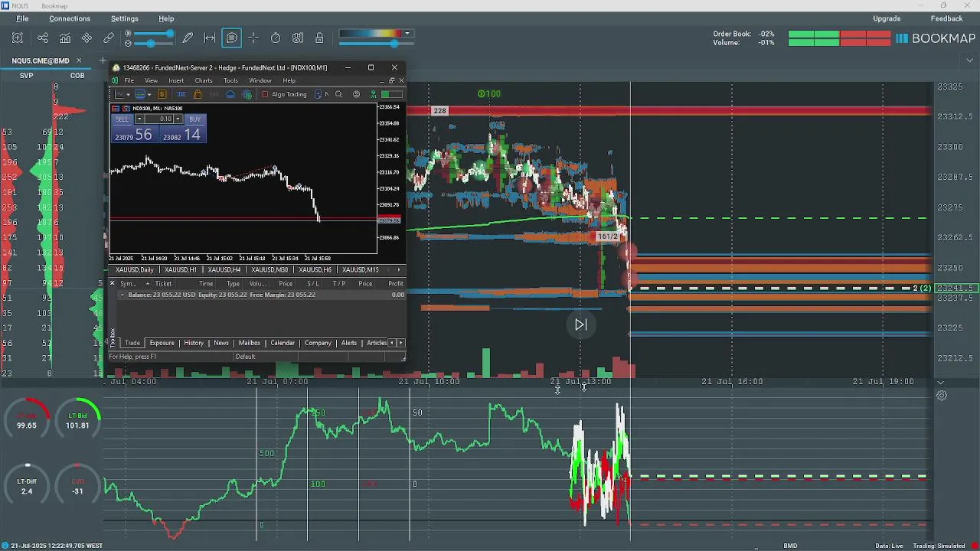
Task: Open the Connections menu in Bookmap
Action: tap(70, 18)
